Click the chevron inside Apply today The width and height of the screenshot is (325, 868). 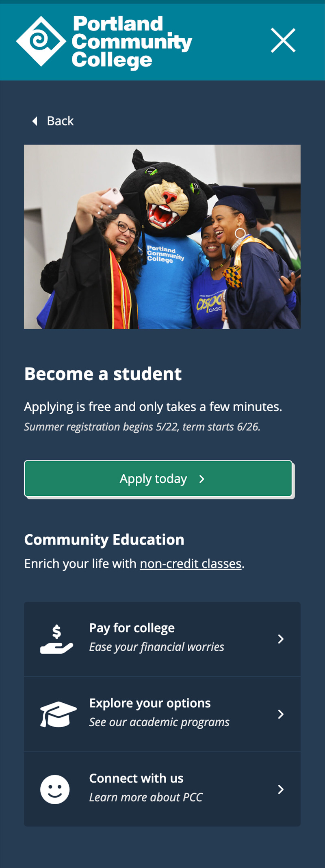(x=202, y=479)
